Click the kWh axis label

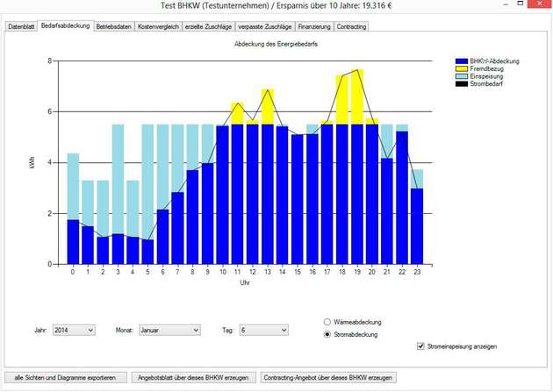(32, 162)
